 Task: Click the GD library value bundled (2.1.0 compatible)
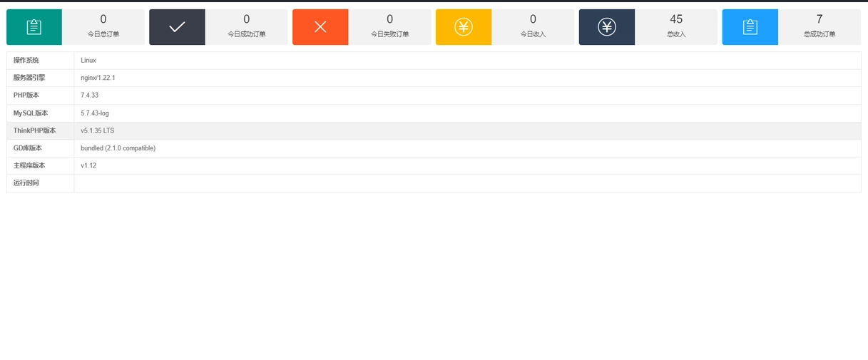click(x=118, y=148)
